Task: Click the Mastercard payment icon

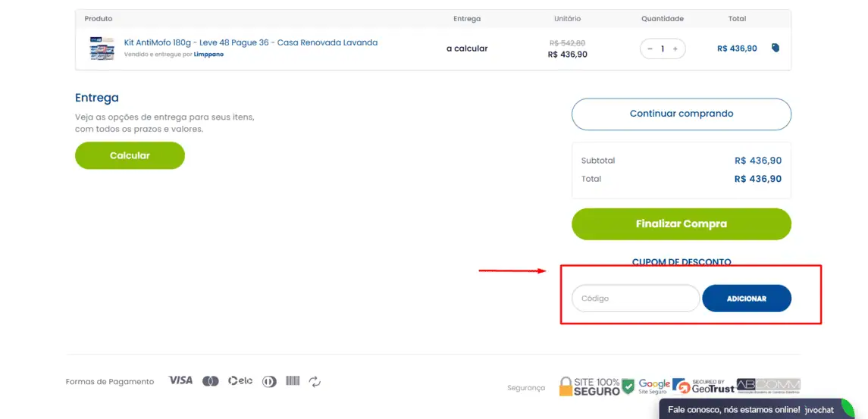Action: pyautogui.click(x=210, y=381)
